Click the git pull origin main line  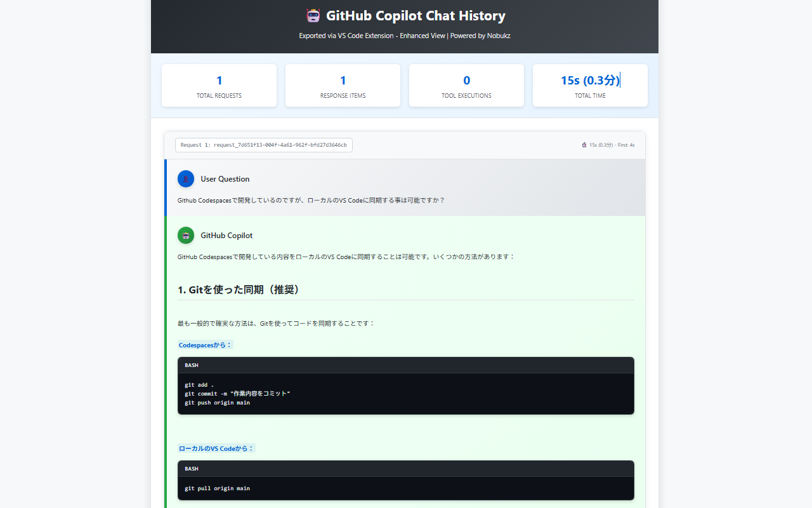217,488
